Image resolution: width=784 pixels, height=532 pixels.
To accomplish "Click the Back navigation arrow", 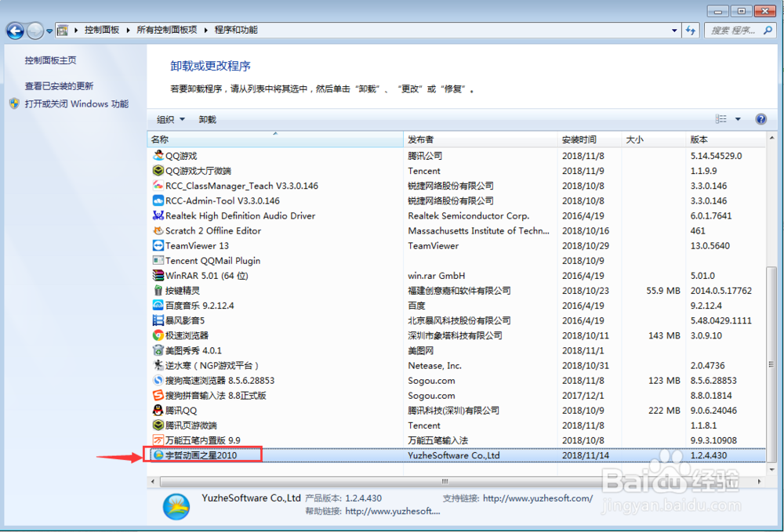I will (x=15, y=31).
